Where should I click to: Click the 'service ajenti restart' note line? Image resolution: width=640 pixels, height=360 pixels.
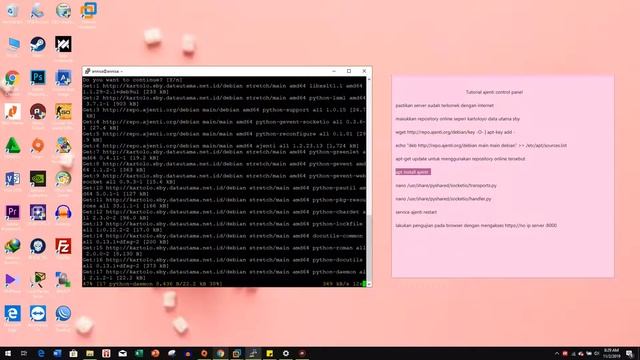click(x=416, y=212)
